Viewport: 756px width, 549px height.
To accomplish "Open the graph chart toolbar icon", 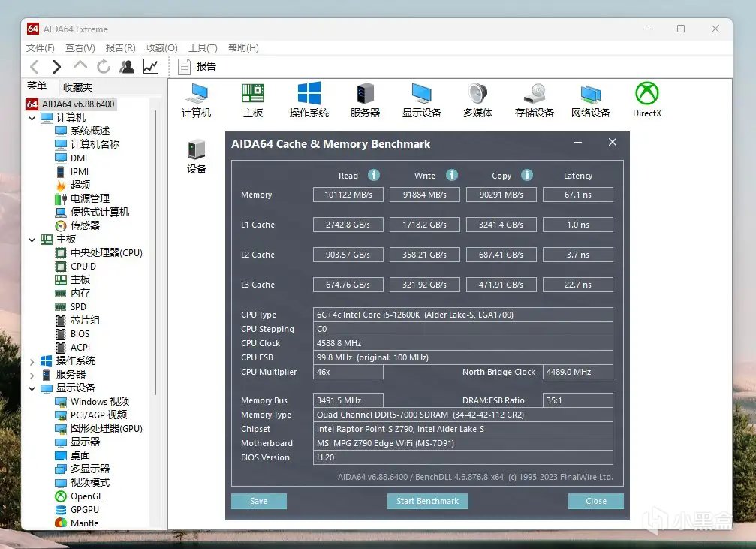I will pyautogui.click(x=150, y=67).
